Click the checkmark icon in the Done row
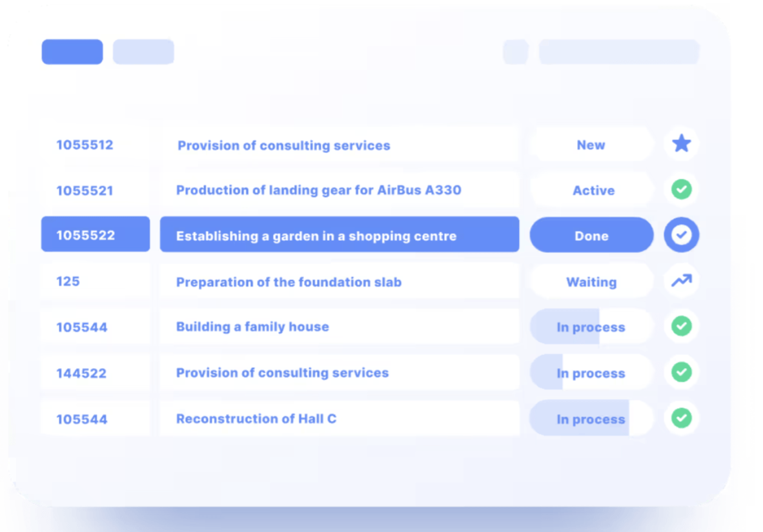 pyautogui.click(x=681, y=235)
